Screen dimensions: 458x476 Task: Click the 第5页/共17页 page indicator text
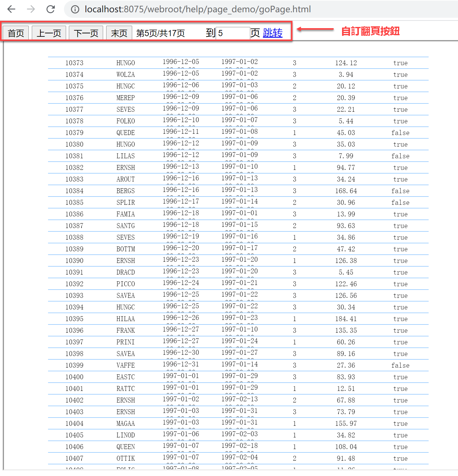(161, 33)
